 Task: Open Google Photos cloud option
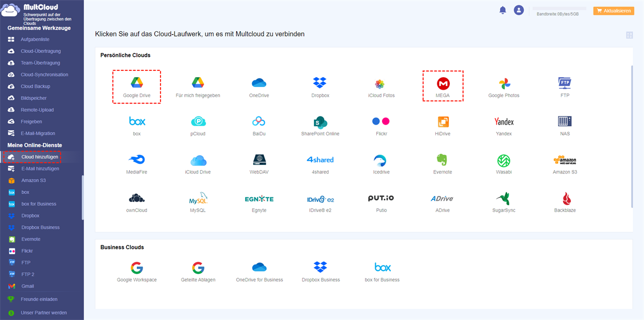tap(504, 83)
